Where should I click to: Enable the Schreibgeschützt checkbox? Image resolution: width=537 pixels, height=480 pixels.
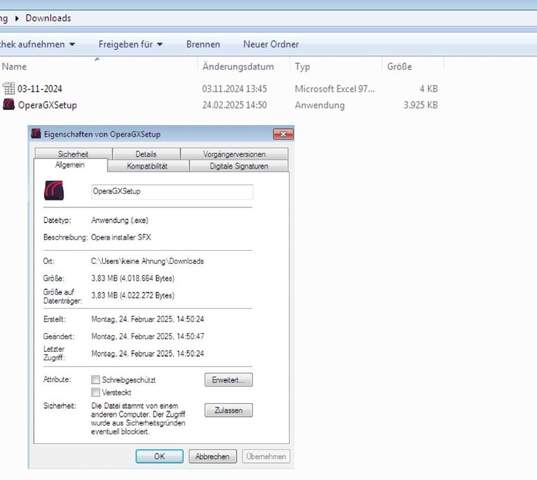click(x=96, y=379)
